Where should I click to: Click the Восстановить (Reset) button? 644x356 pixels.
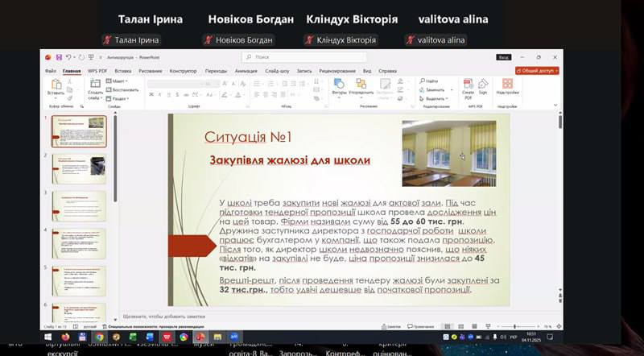(x=123, y=89)
